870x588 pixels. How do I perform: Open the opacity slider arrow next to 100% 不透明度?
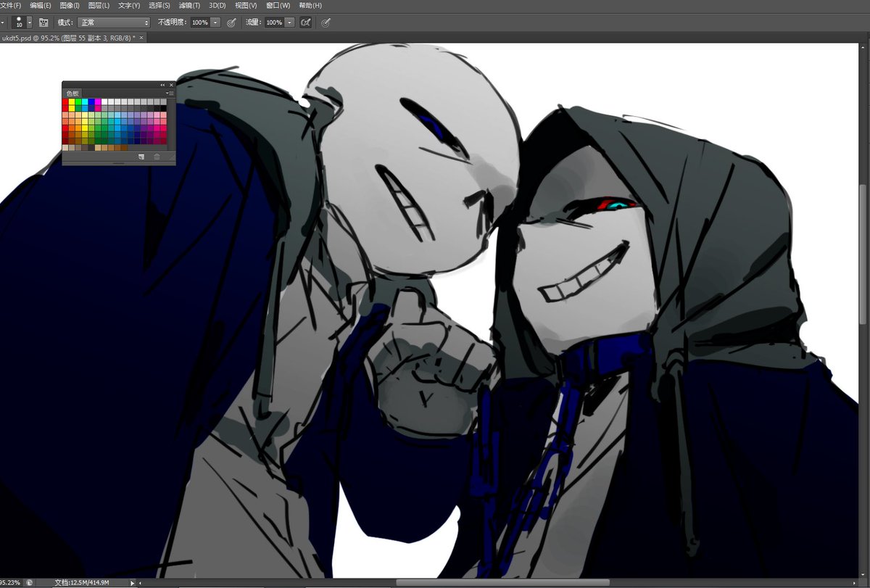(215, 22)
